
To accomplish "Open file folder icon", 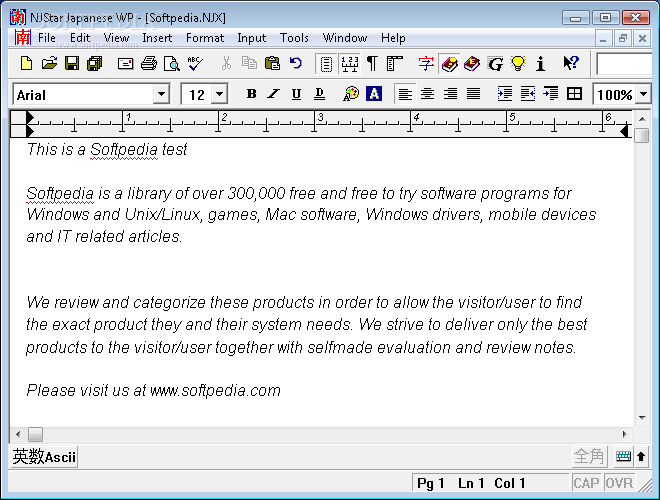I will (x=49, y=64).
